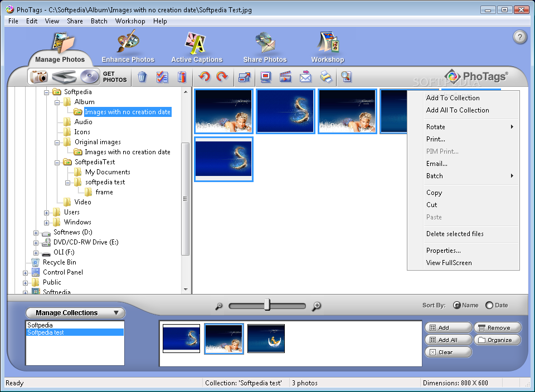This screenshot has height=392, width=535.
Task: Select Softpedia collection in list
Action: click(x=75, y=325)
